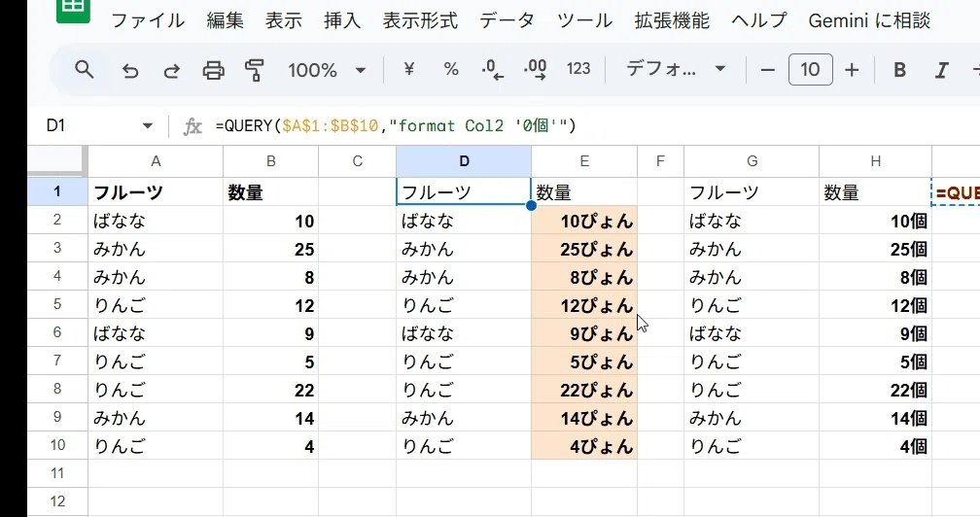The width and height of the screenshot is (980, 517).
Task: Click the partially visible =QUE formula cell
Action: tap(957, 191)
